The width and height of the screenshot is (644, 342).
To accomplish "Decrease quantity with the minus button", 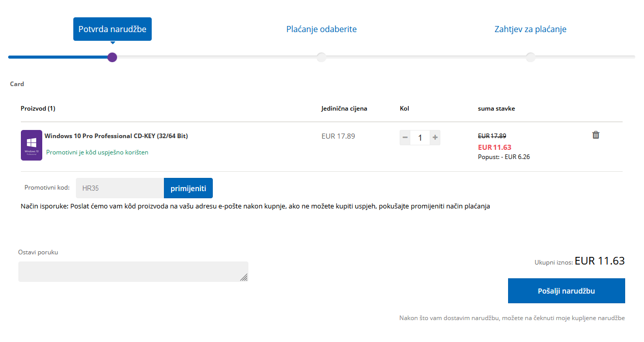I will (x=405, y=138).
